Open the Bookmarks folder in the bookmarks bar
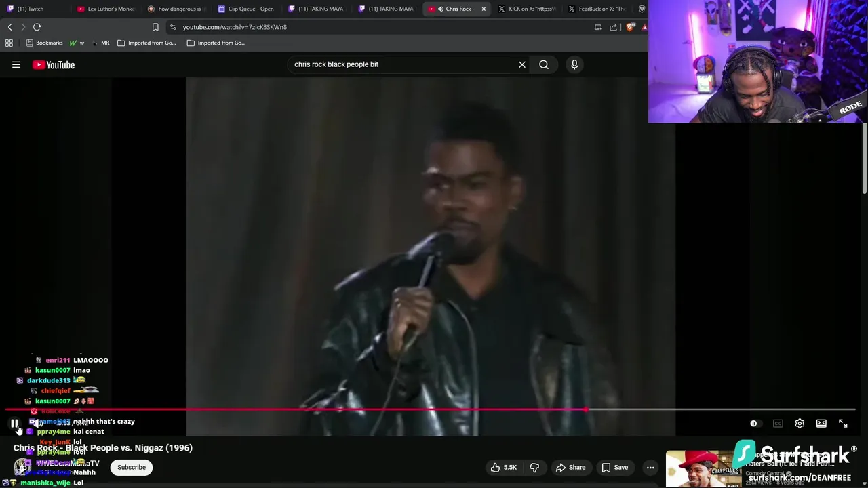The height and width of the screenshot is (488, 868). click(x=44, y=43)
